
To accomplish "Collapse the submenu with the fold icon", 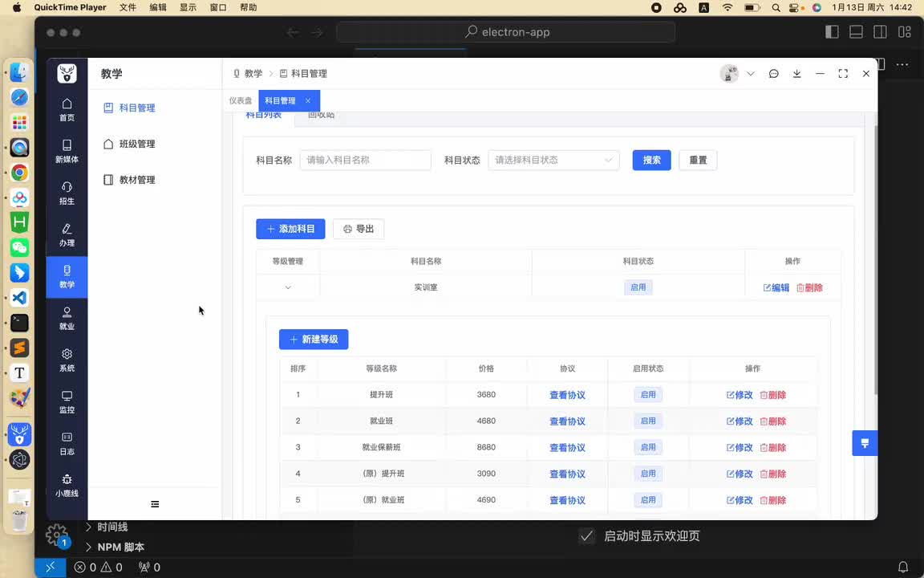I will pyautogui.click(x=155, y=504).
